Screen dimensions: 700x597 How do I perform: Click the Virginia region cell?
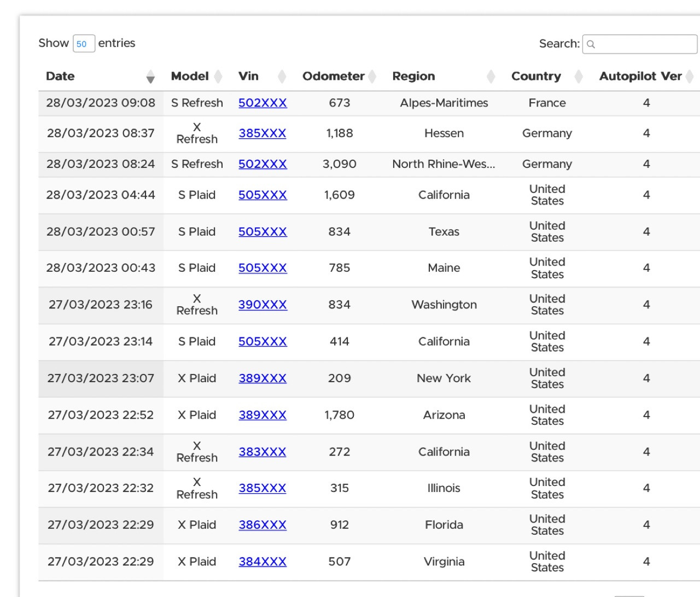[444, 561]
